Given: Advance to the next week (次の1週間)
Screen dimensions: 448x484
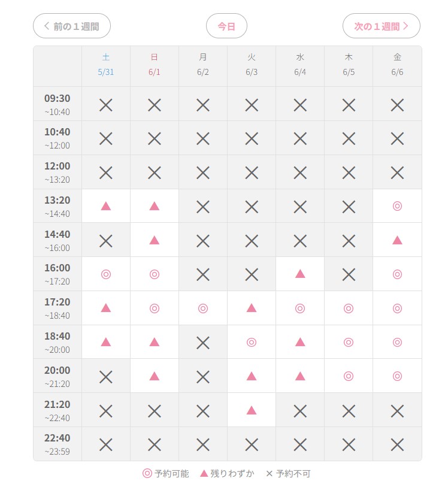Looking at the screenshot, I should [382, 26].
